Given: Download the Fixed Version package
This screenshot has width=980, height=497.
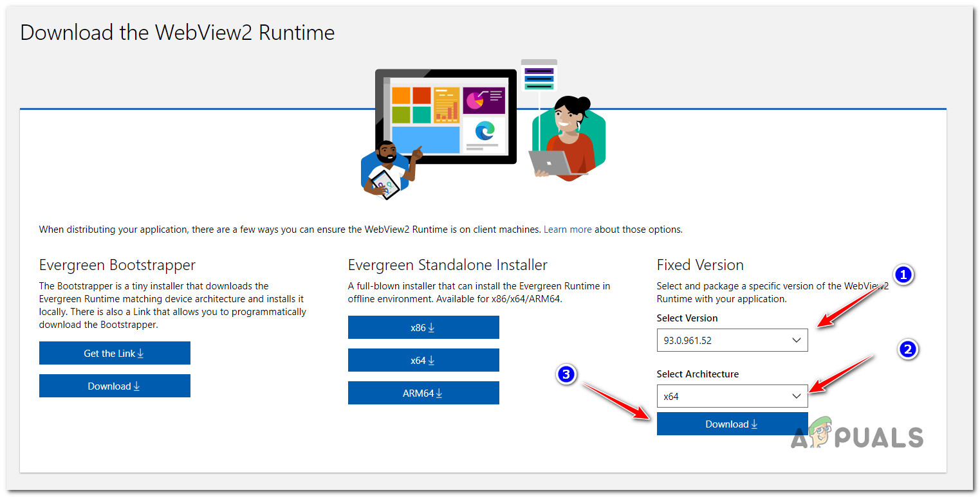Looking at the screenshot, I should click(732, 424).
